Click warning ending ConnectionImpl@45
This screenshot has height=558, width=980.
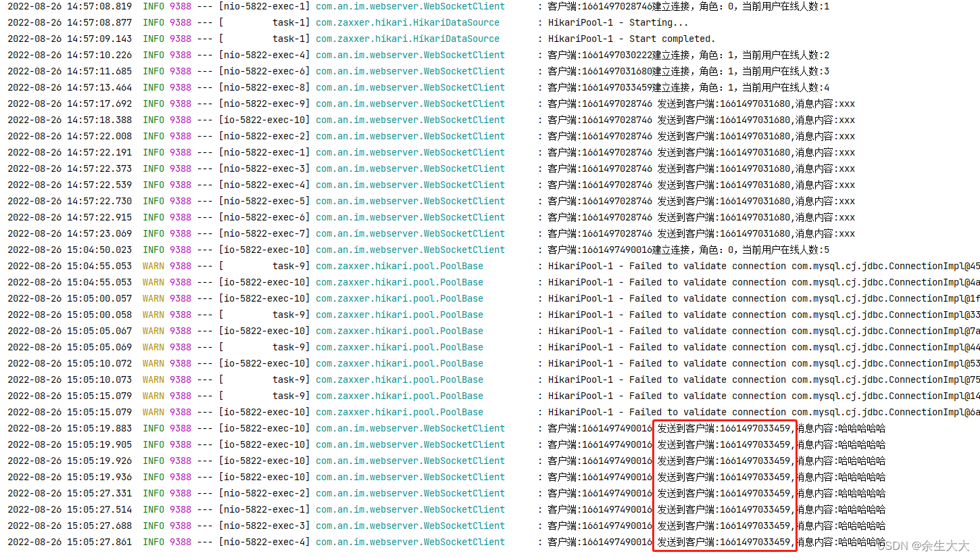(x=764, y=266)
